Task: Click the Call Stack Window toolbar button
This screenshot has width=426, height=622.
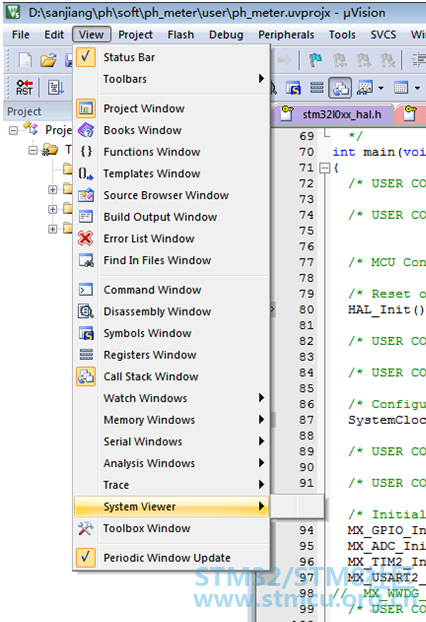Action: coord(340,88)
